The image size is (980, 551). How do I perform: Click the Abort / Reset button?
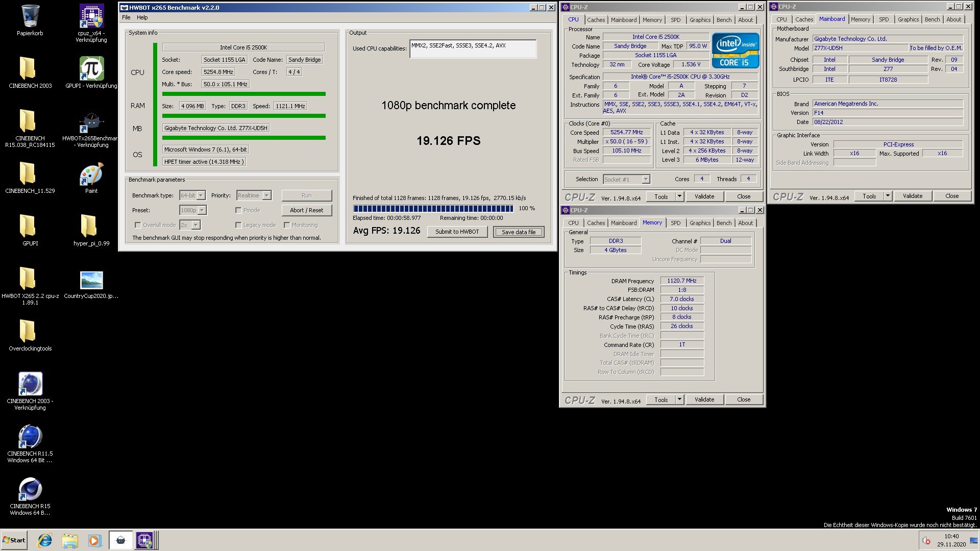(x=307, y=210)
